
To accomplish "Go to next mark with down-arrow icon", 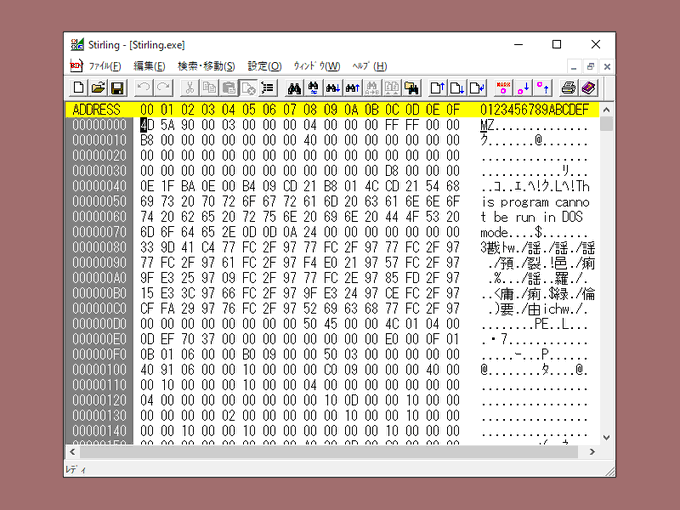I will 523,88.
